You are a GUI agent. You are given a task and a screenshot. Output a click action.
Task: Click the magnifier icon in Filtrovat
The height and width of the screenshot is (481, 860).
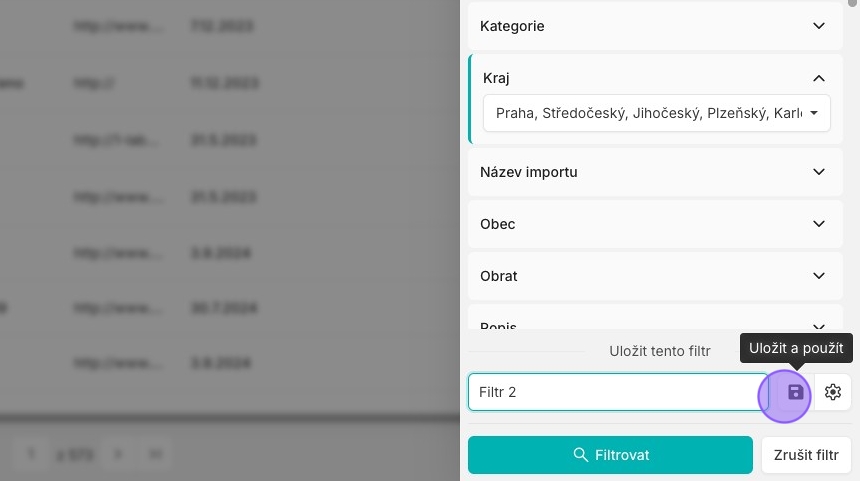[580, 455]
